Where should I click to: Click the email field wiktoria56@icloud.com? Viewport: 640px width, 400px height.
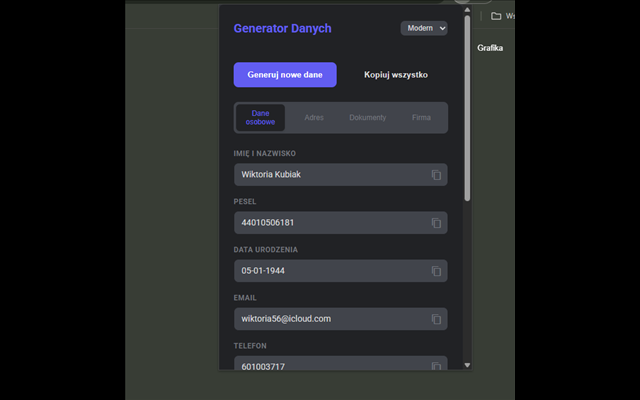coord(330,319)
